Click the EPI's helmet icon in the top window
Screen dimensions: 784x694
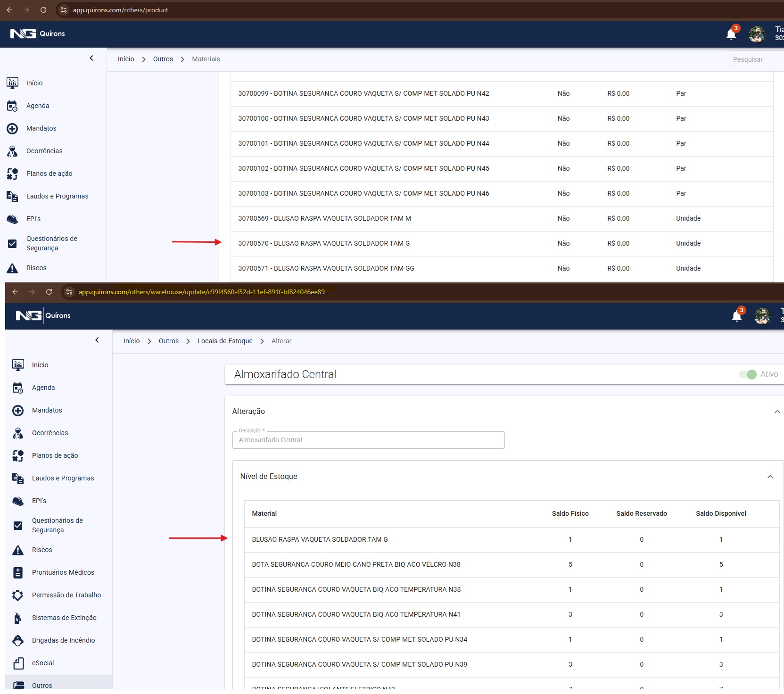coord(13,219)
